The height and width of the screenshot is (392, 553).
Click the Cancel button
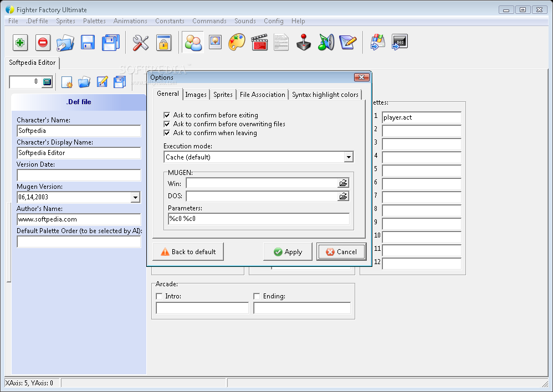point(341,252)
